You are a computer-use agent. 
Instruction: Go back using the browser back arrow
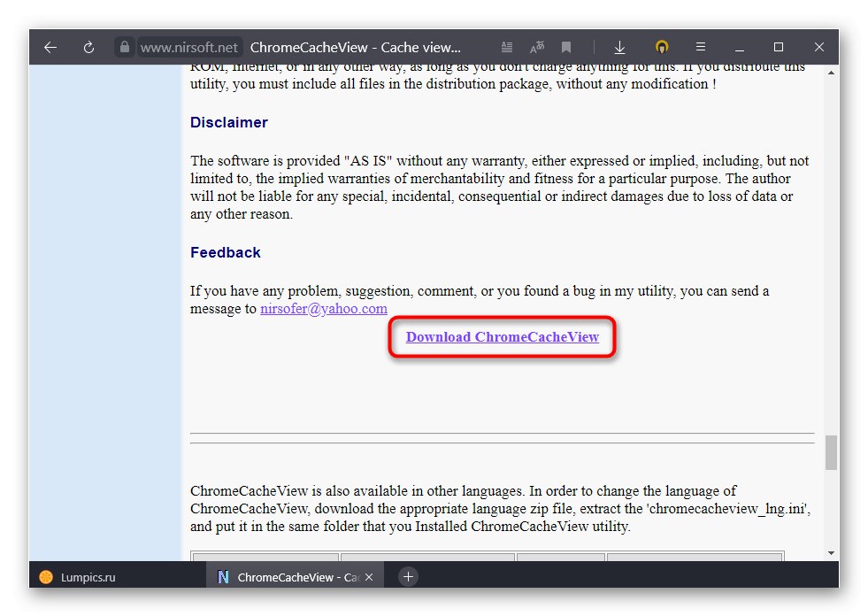click(50, 48)
